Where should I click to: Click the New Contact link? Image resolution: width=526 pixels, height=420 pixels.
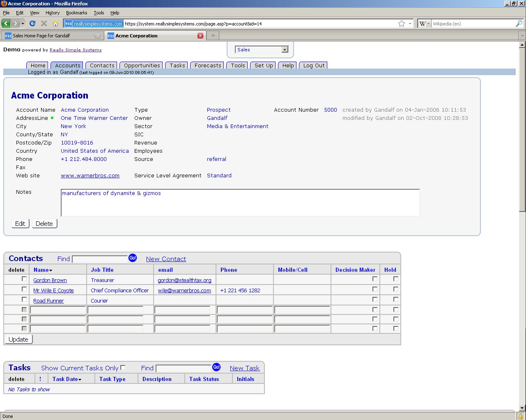[x=166, y=259]
